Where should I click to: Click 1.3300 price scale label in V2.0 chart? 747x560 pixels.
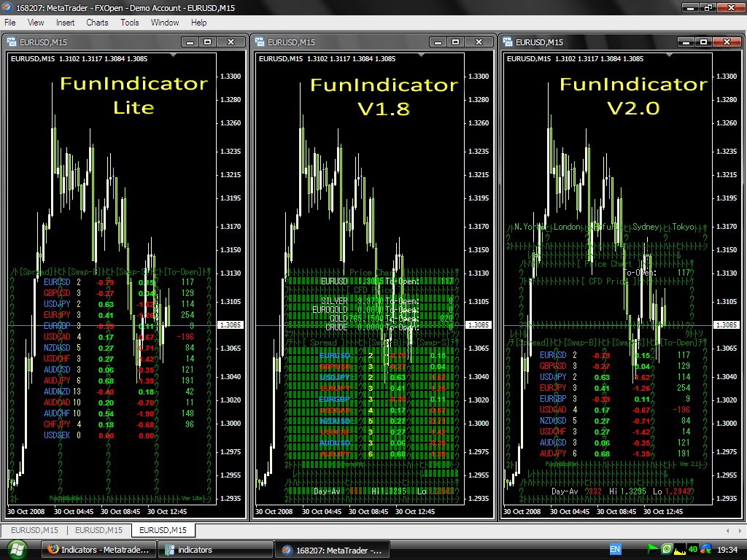tap(727, 76)
